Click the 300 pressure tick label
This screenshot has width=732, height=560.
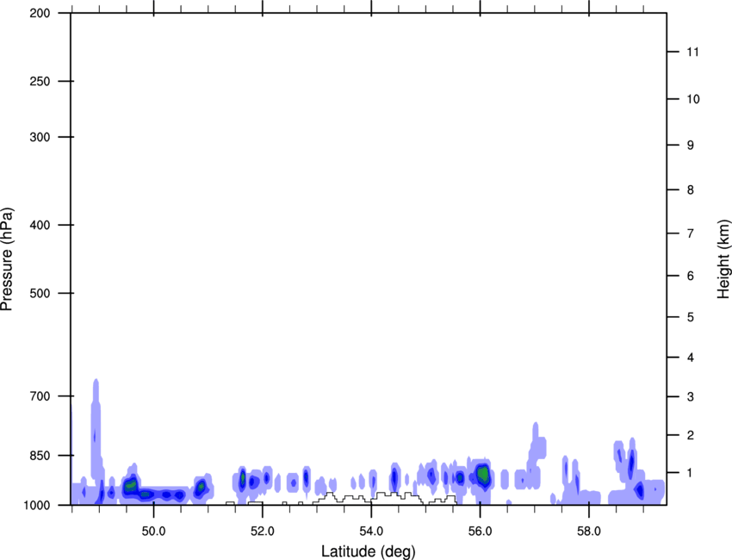[40, 137]
